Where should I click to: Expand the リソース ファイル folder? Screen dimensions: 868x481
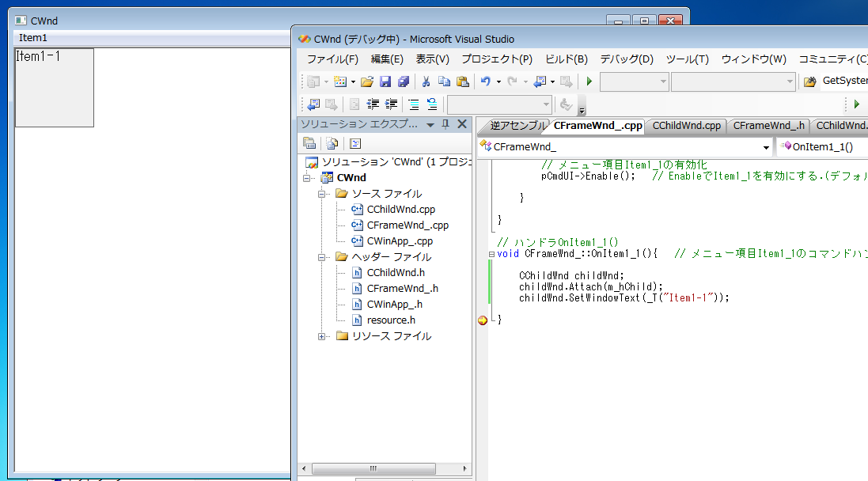tap(321, 336)
